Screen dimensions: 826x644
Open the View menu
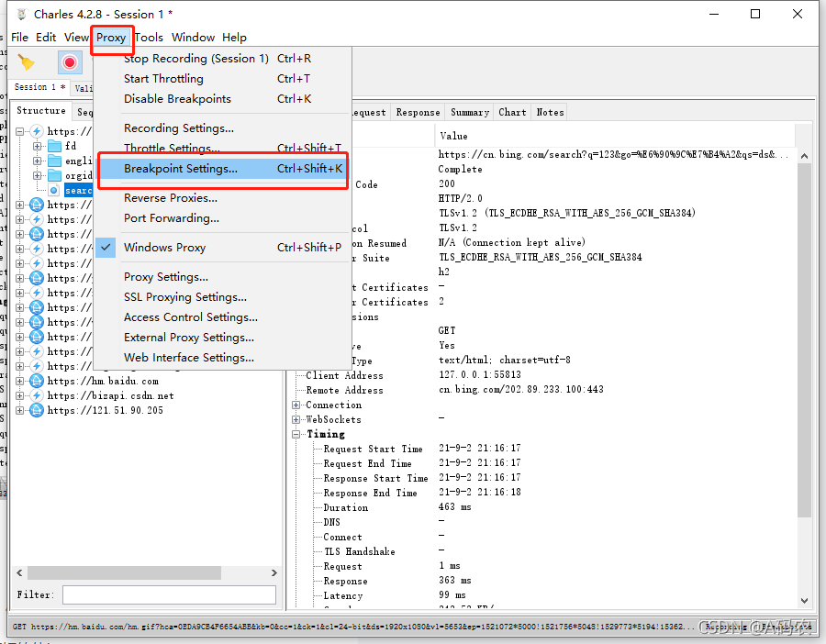tap(76, 38)
